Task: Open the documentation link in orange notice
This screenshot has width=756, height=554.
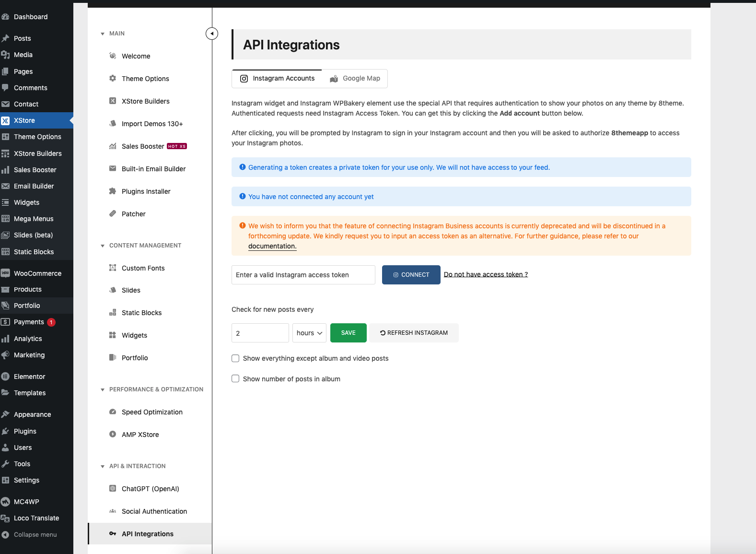Action: click(272, 246)
